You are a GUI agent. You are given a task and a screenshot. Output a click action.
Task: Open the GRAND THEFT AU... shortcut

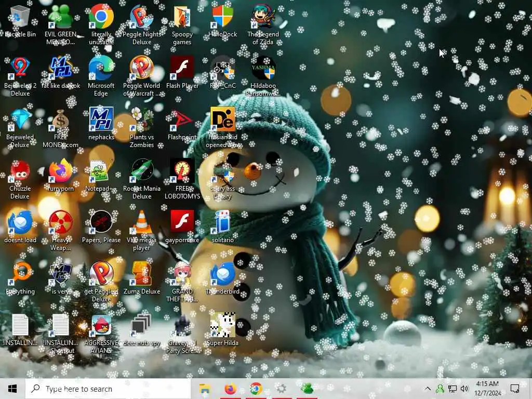tap(182, 282)
